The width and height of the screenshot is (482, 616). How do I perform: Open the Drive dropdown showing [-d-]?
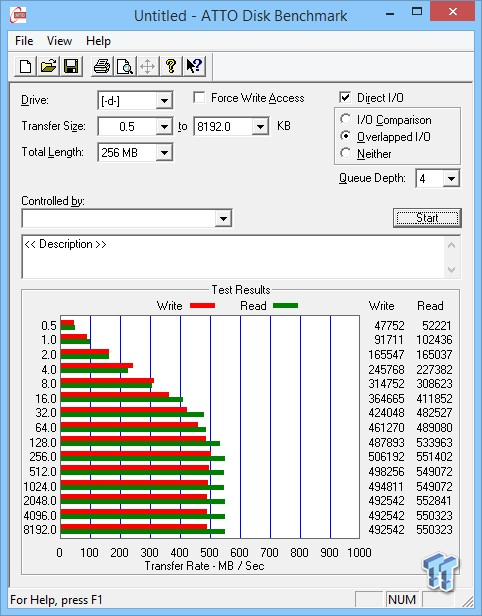click(164, 101)
